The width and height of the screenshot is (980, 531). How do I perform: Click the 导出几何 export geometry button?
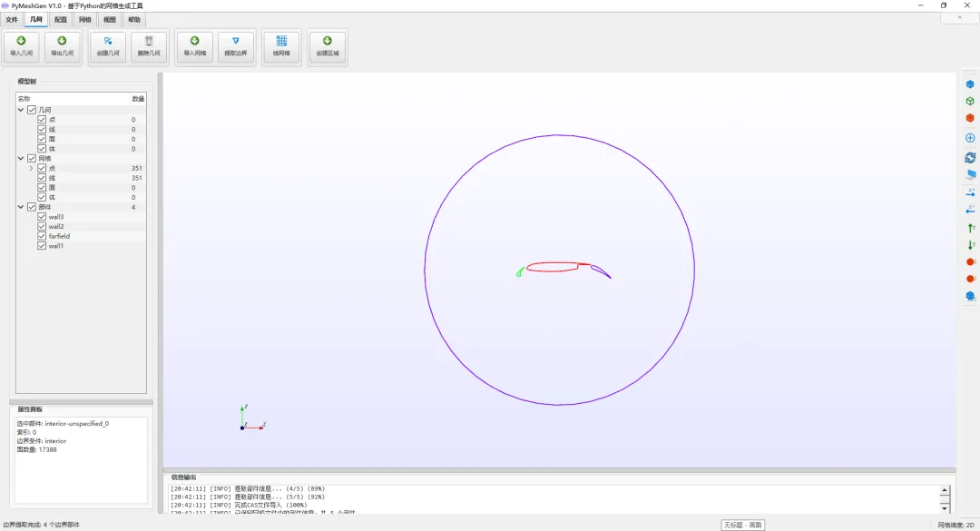62,46
